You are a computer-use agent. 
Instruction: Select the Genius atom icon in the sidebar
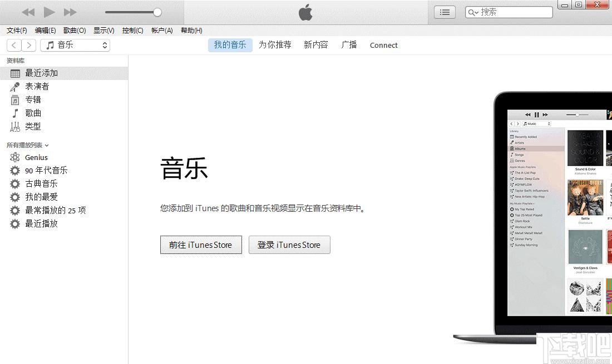point(15,157)
